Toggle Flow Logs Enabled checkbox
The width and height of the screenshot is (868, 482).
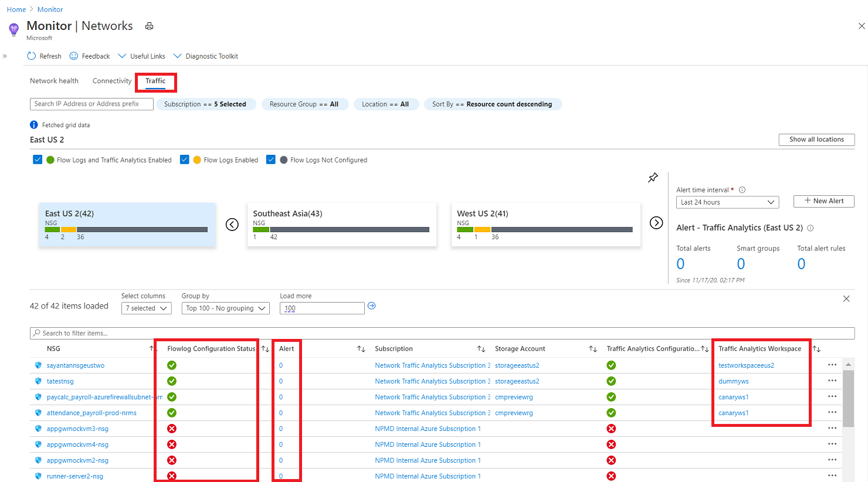tap(184, 159)
